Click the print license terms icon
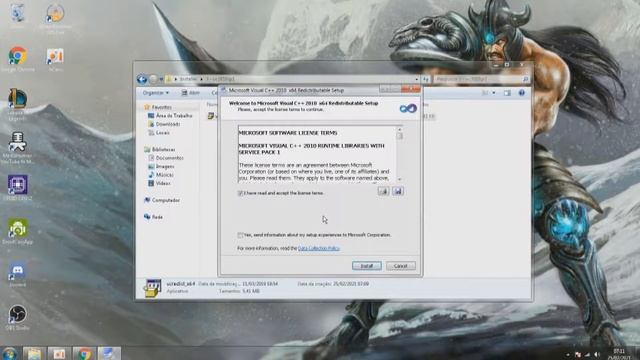The width and height of the screenshot is (640, 360). click(x=383, y=191)
